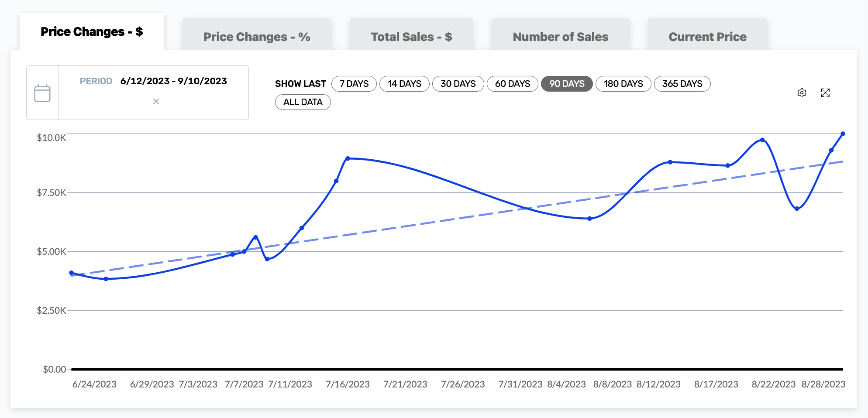Click the $7.50K axis label
The width and height of the screenshot is (868, 418).
[52, 193]
